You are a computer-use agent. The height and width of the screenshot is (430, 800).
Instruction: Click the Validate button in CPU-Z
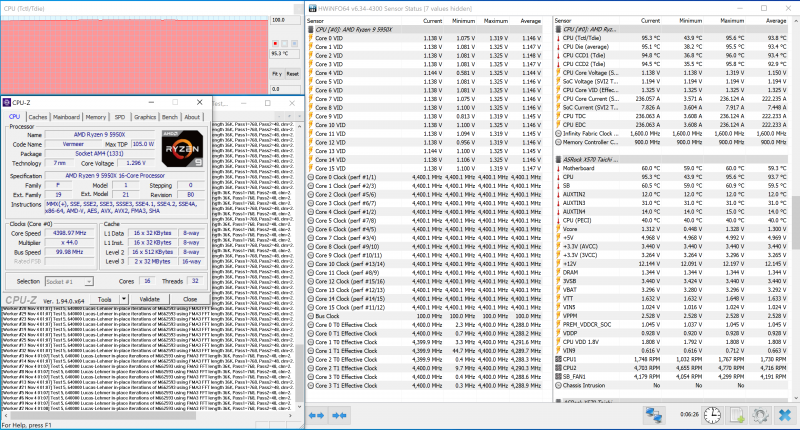[x=149, y=299]
